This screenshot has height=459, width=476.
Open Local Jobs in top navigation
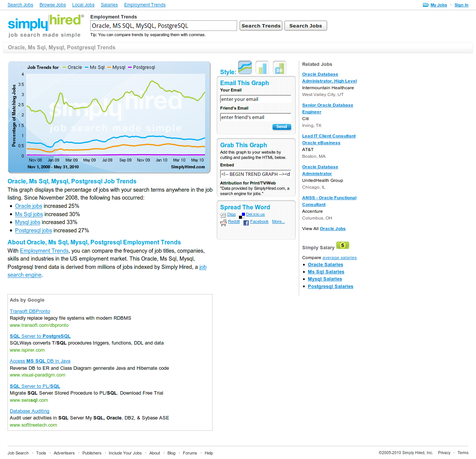click(83, 5)
